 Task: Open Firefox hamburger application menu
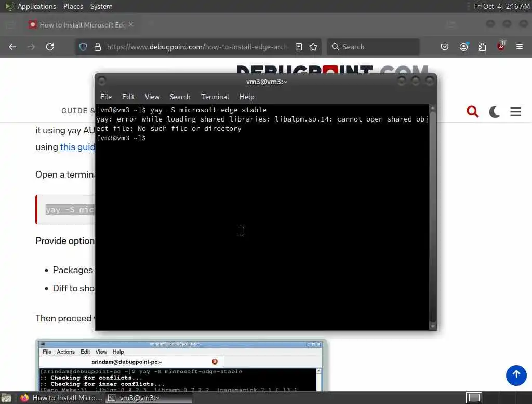[520, 47]
